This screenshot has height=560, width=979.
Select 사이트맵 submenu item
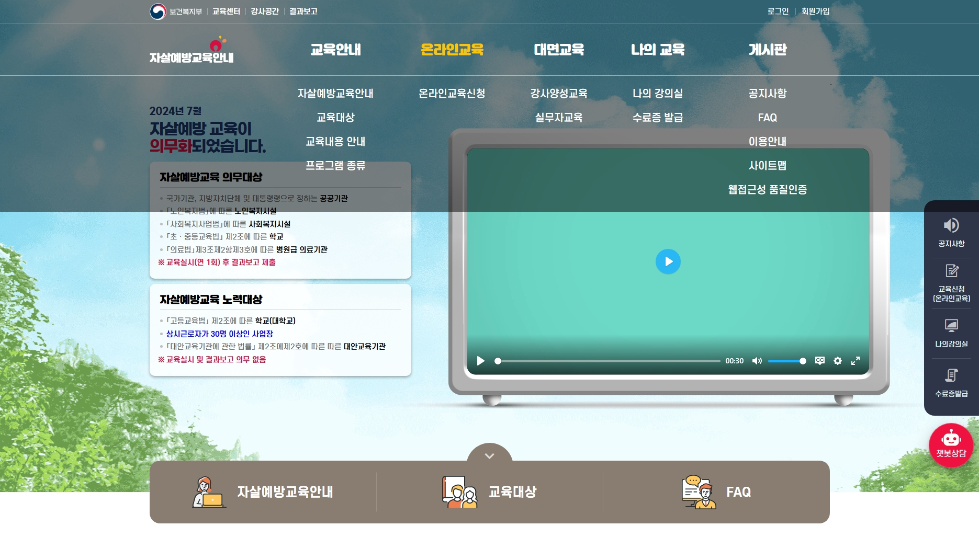click(x=768, y=166)
